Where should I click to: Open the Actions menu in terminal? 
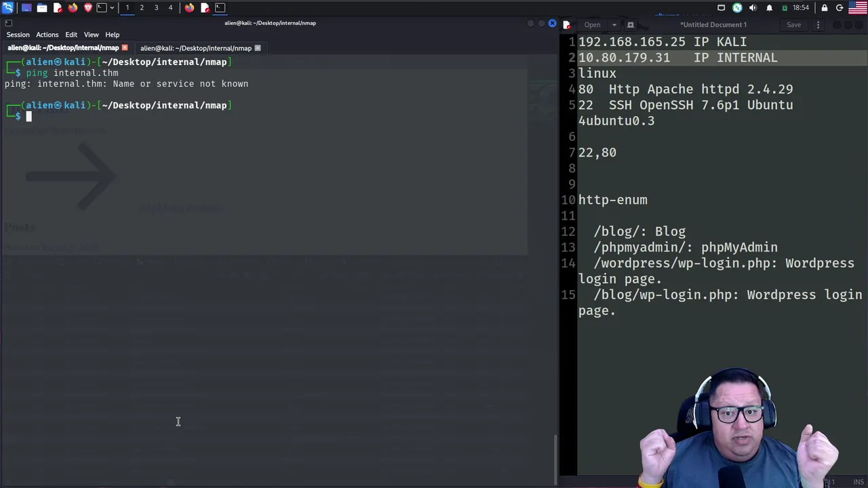[x=47, y=35]
